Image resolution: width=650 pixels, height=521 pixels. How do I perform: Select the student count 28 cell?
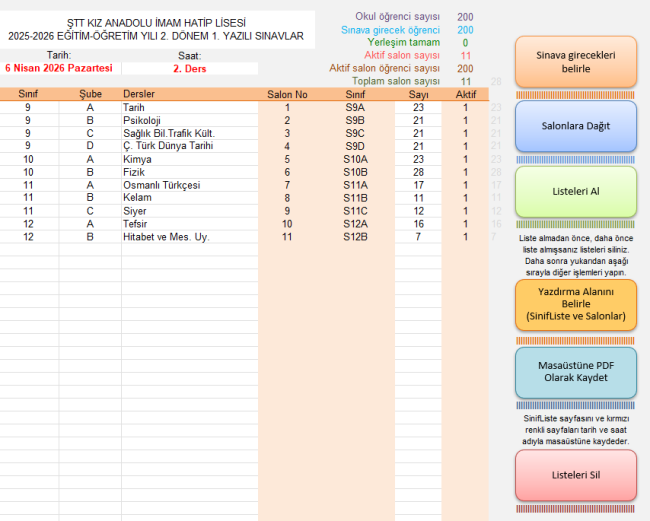pos(418,172)
